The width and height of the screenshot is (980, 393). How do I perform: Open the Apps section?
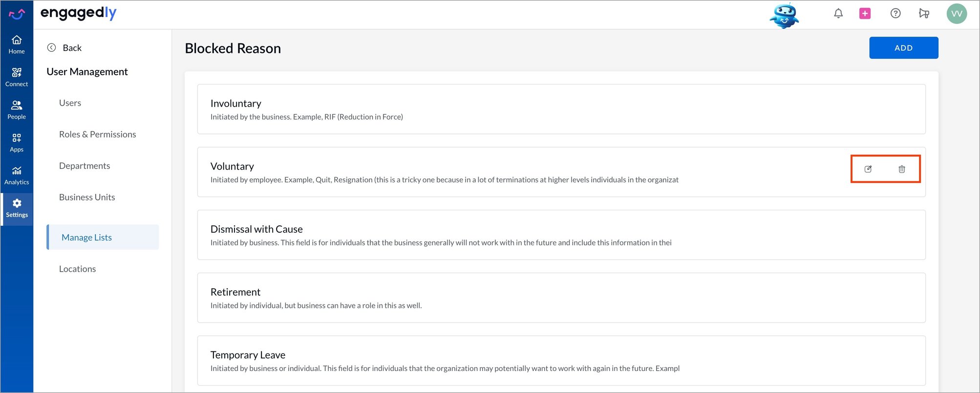pyautogui.click(x=17, y=143)
